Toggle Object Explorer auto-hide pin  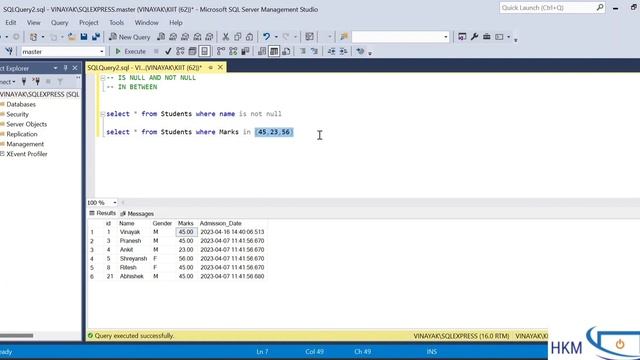65,68
